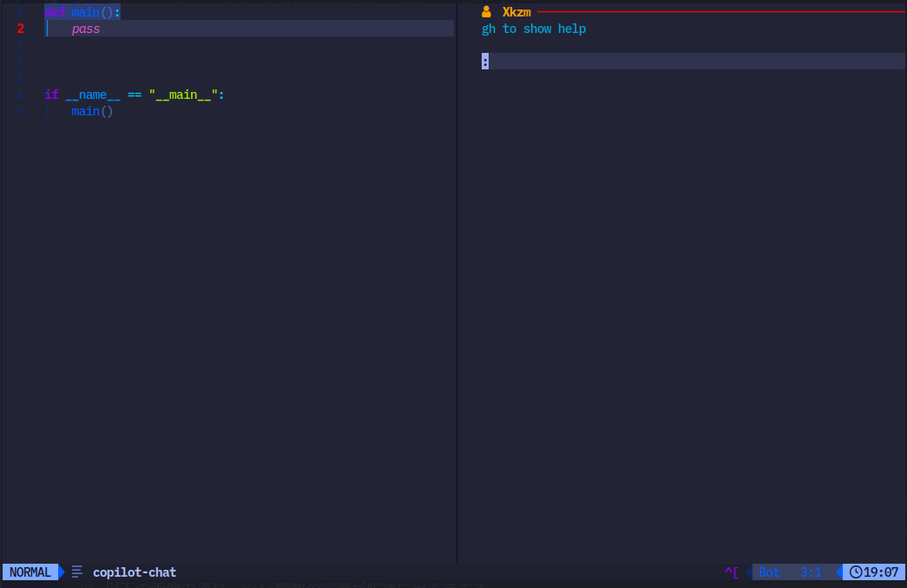The width and height of the screenshot is (907, 588).
Task: Click the 3:1 cursor position in the status line
Action: 811,572
